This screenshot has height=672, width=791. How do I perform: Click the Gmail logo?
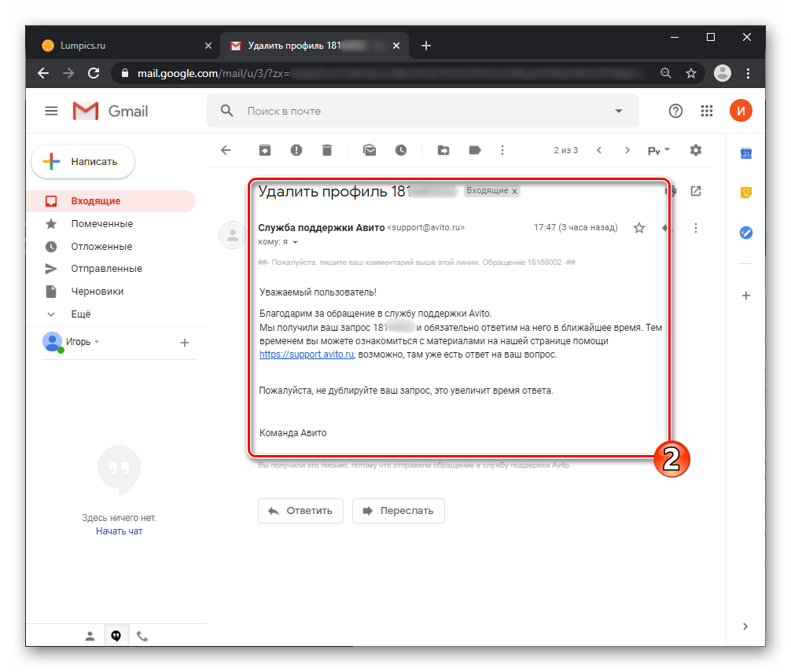pos(111,111)
